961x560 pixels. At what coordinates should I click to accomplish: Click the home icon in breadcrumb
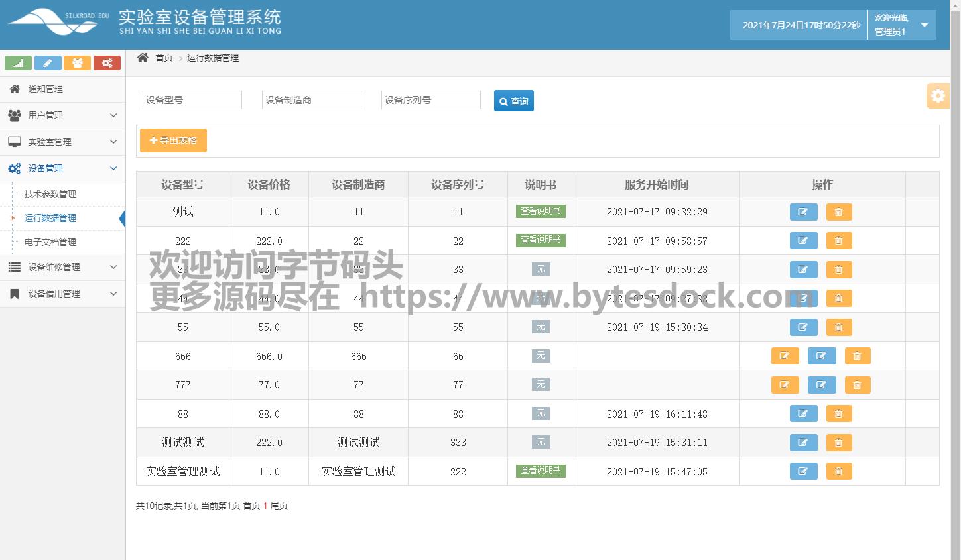pos(143,58)
